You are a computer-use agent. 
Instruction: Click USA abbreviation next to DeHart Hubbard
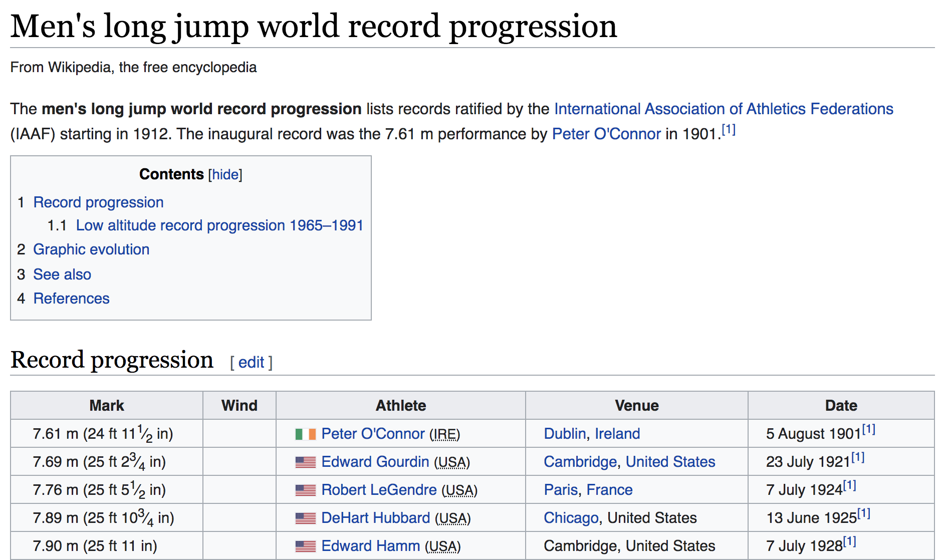click(x=453, y=518)
